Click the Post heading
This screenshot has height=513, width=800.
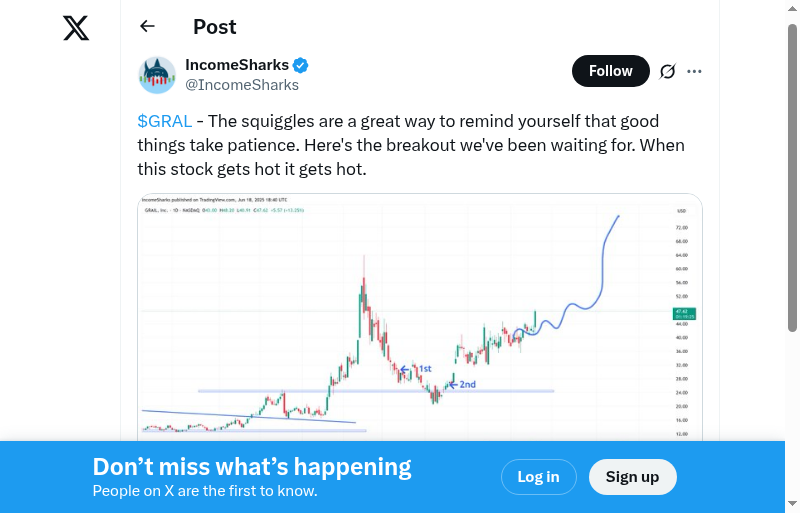(215, 27)
